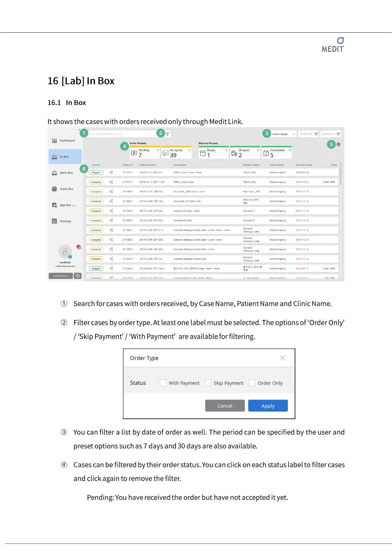Check the Order Only checkbox
This screenshot has width=392, height=555.
tap(252, 383)
